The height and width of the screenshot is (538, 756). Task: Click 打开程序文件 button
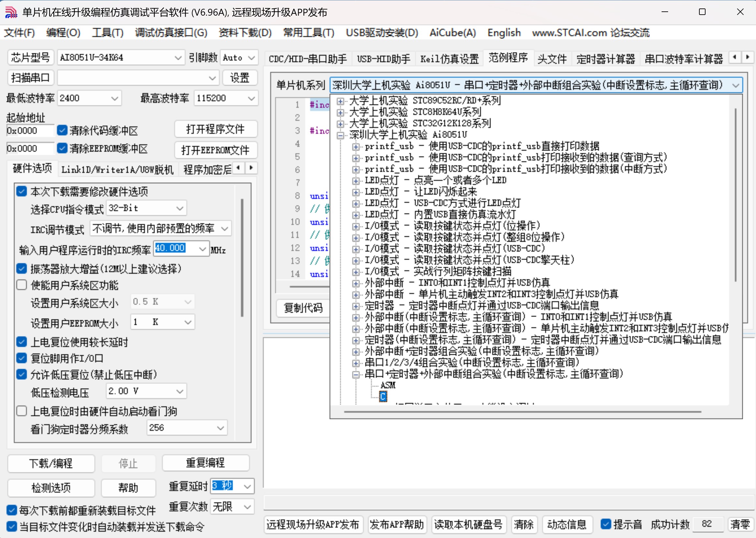click(216, 129)
